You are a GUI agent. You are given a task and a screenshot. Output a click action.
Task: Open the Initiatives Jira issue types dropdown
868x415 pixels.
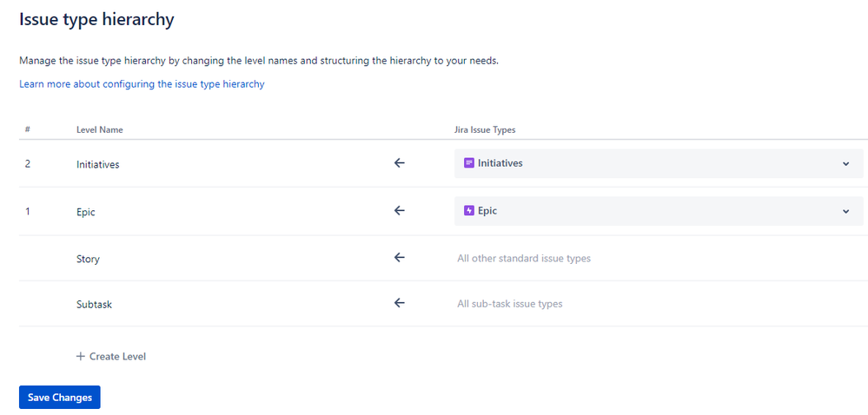(659, 164)
